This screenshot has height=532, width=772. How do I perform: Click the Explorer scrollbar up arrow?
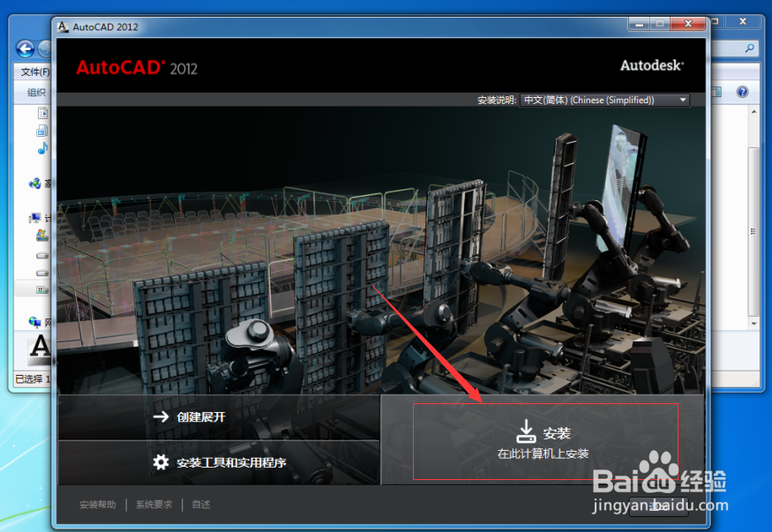(x=753, y=112)
